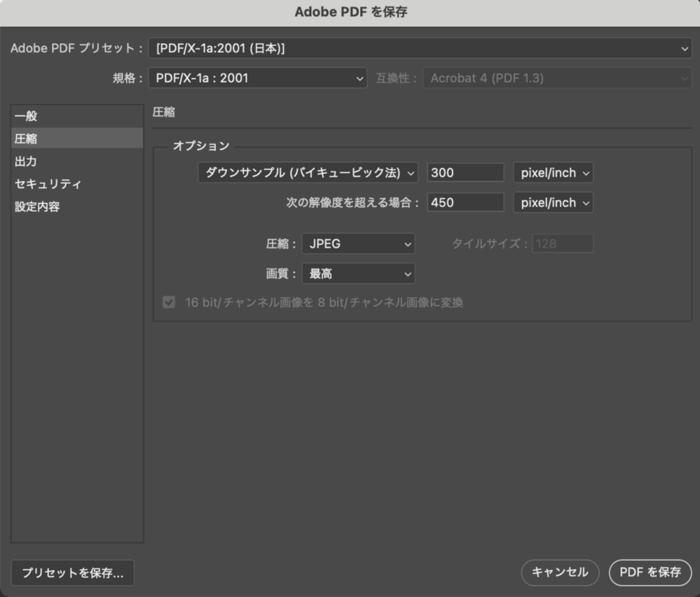The height and width of the screenshot is (597, 700).
Task: Open pixel/inch unit dropdown beside 300
Action: (553, 173)
